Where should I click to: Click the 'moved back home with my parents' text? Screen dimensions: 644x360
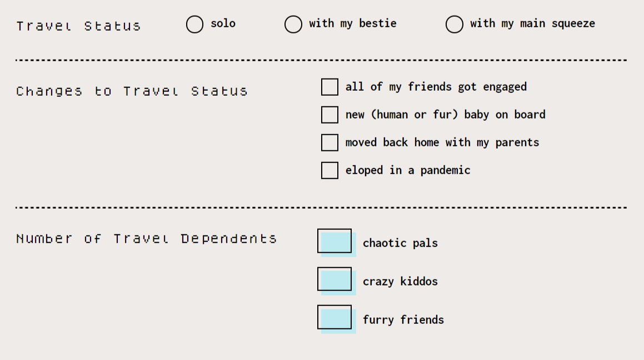pyautogui.click(x=442, y=142)
